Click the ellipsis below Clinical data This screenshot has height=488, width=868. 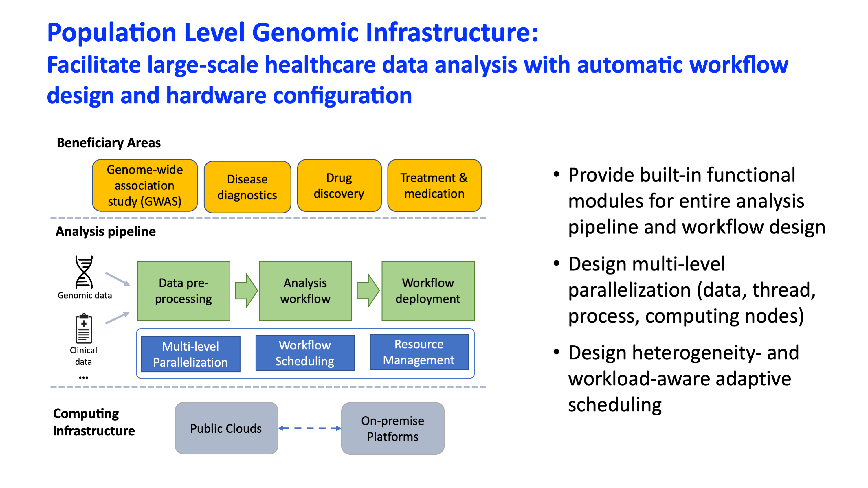click(84, 377)
